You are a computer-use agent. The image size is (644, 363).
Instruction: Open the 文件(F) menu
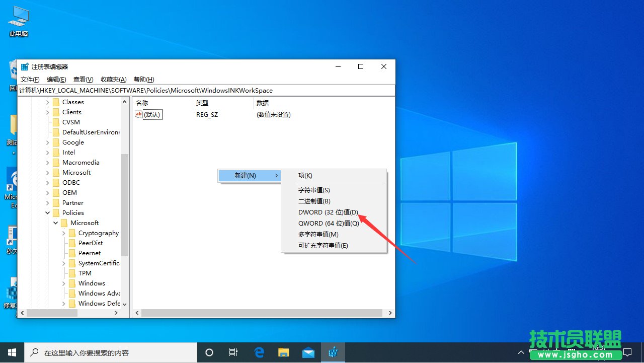point(29,79)
